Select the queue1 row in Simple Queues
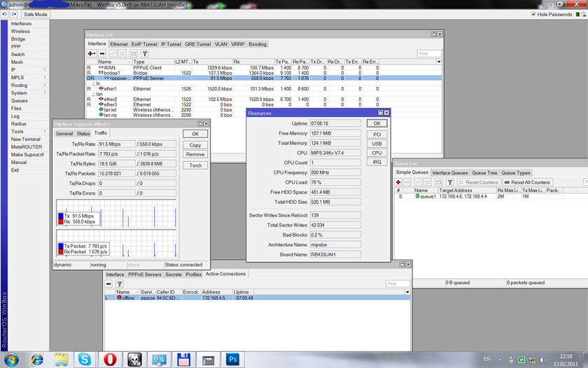588x368 pixels. tap(427, 197)
